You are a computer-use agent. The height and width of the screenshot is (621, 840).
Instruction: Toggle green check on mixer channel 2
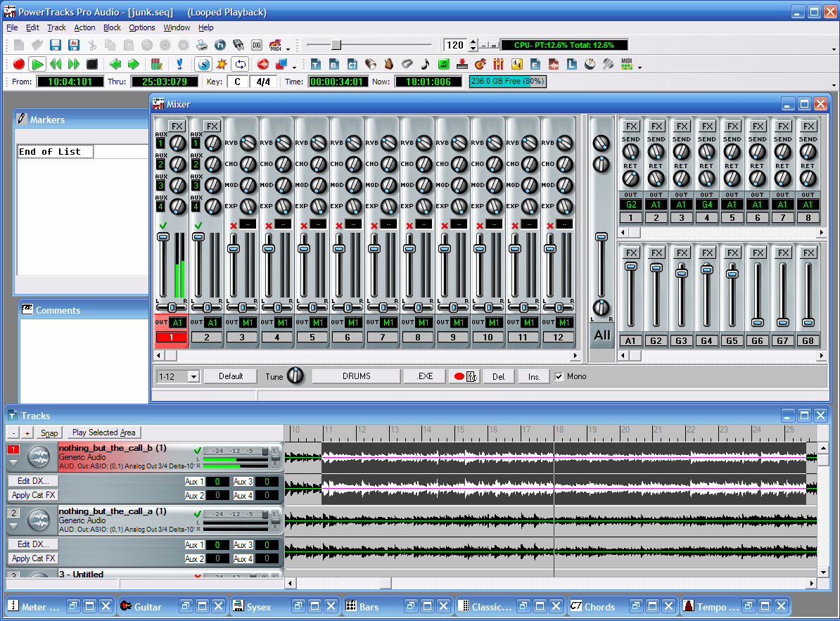198,225
